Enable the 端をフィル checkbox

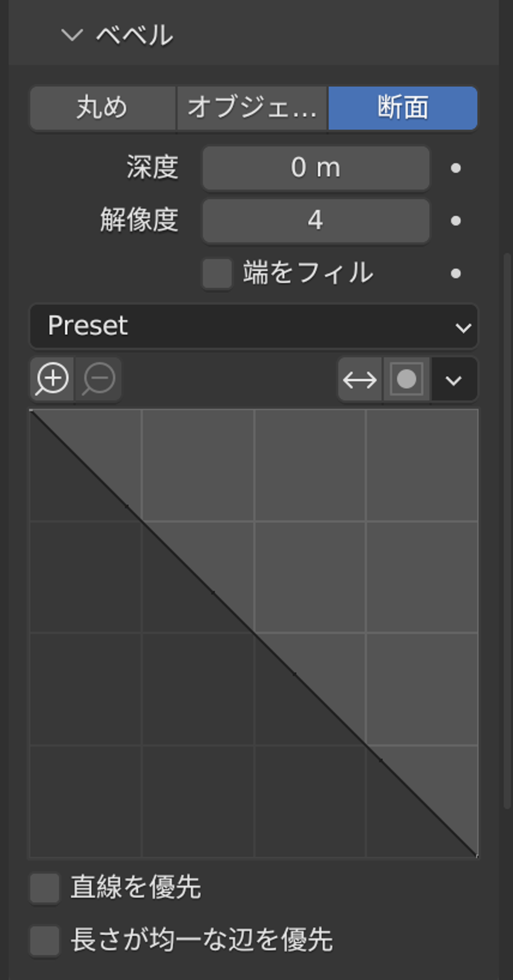coord(217,274)
